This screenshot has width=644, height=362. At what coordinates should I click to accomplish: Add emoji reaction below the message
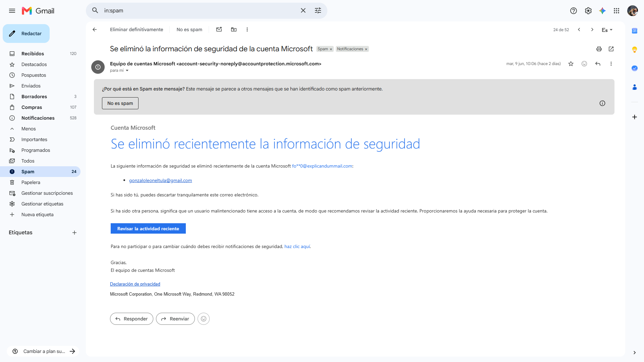click(204, 319)
